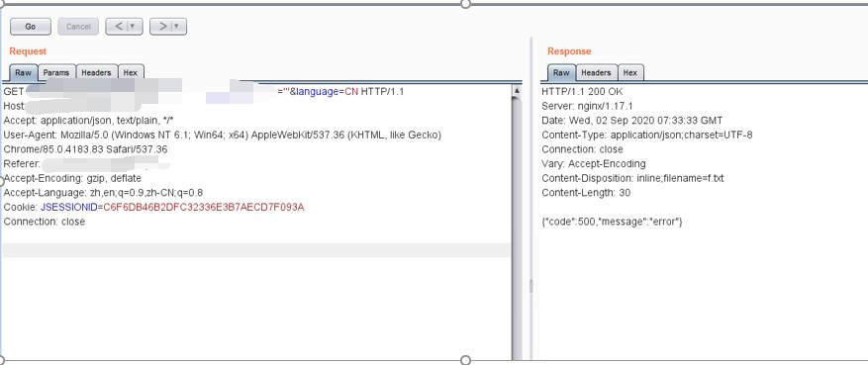Click the request pane vertical scrollbar track
The width and height of the screenshot is (868, 365).
(517, 228)
